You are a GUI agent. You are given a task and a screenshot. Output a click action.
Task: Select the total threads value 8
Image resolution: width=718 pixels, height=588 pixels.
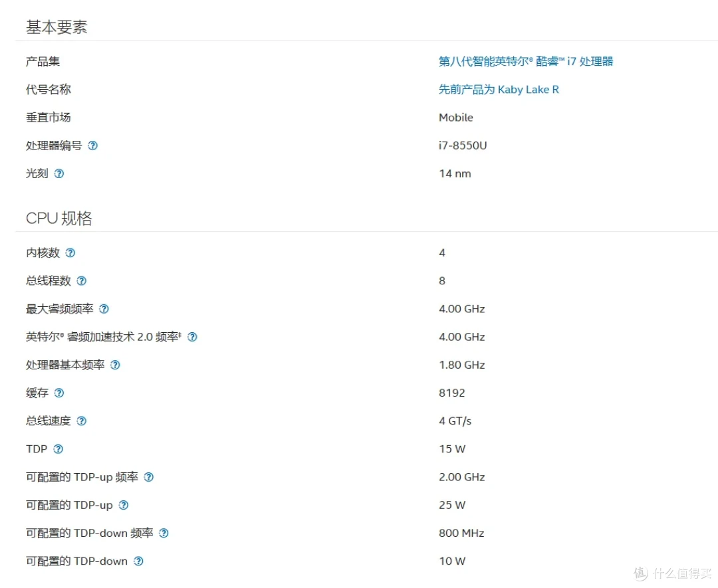pos(442,280)
